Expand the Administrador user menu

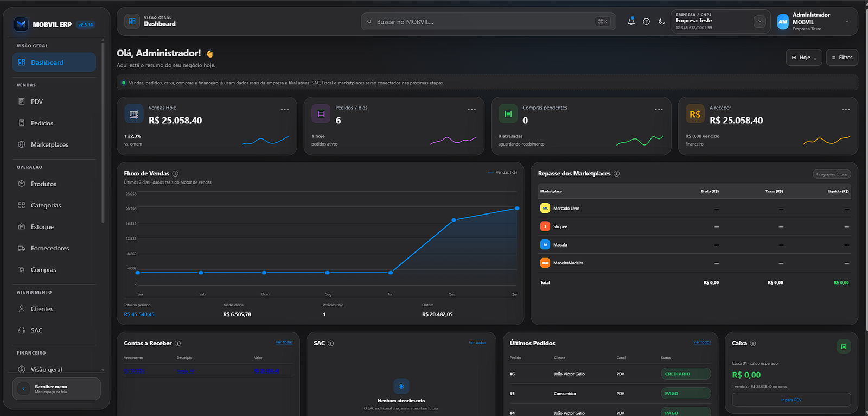847,22
